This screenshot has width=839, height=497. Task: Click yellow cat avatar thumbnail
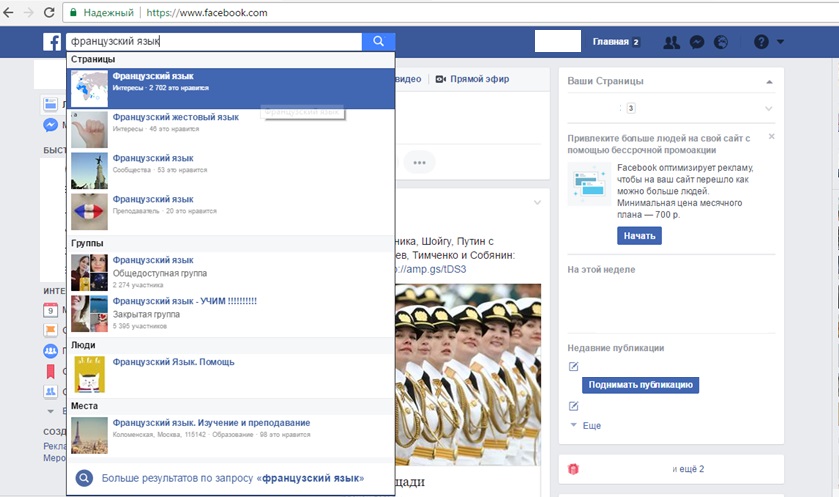click(x=89, y=374)
